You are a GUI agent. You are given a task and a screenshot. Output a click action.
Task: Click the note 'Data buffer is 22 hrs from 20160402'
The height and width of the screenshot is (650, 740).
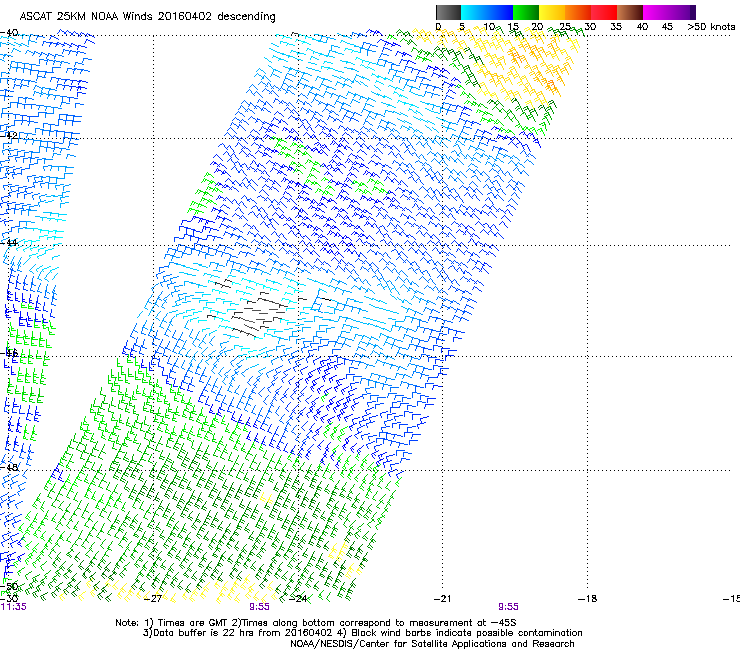tap(241, 633)
